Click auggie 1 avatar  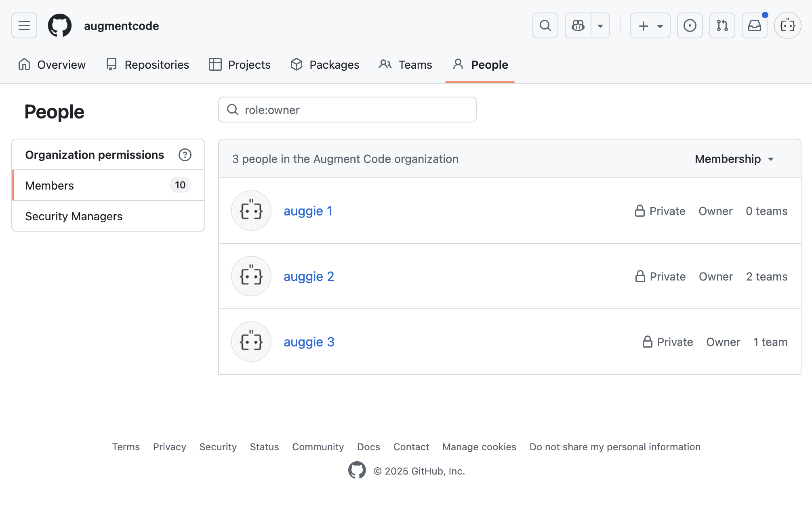251,211
